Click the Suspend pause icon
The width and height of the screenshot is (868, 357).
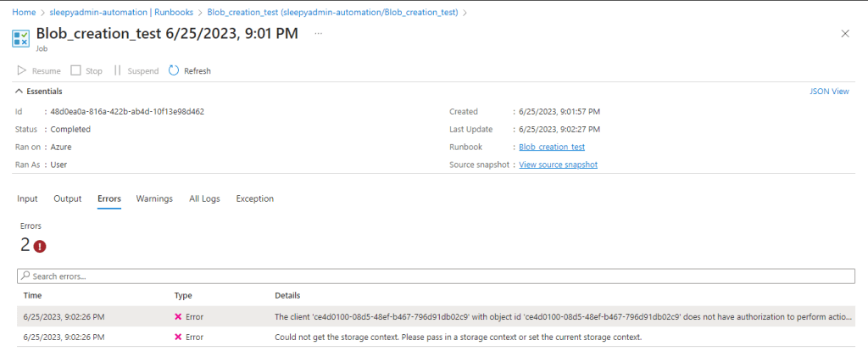[118, 71]
